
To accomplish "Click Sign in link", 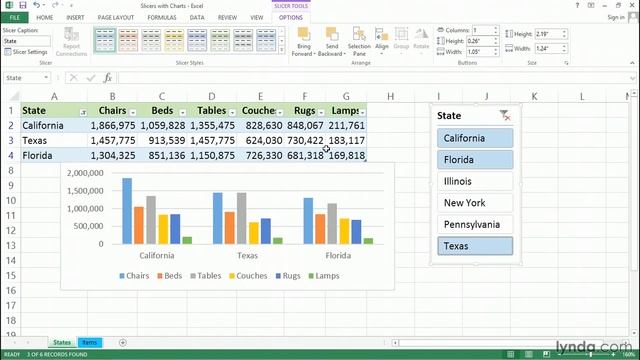I will pyautogui.click(x=616, y=17).
